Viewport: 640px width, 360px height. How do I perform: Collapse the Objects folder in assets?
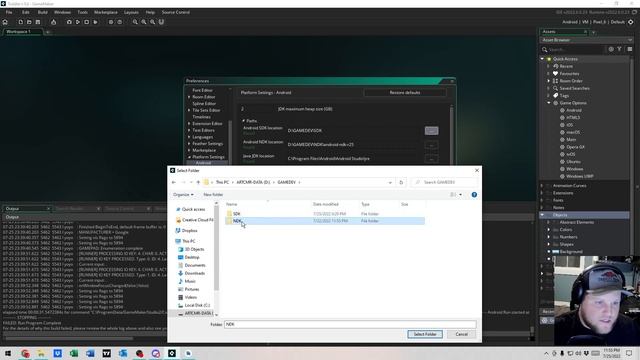542,215
